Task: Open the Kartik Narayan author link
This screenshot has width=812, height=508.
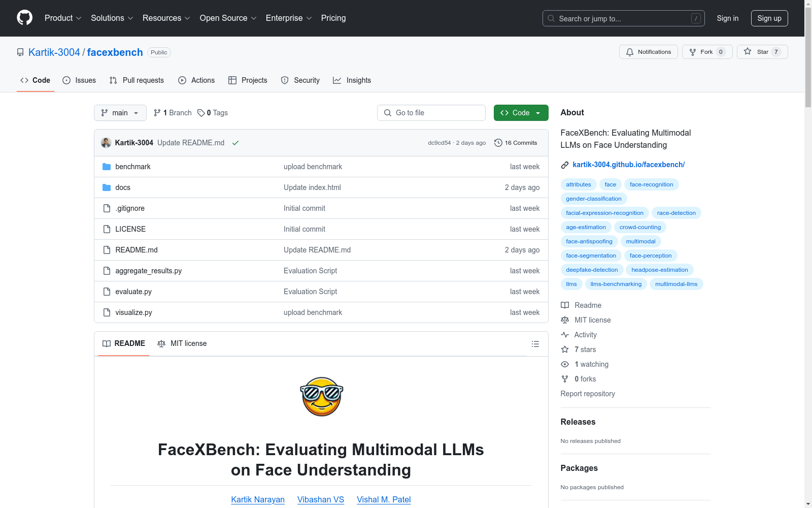Action: pos(258,500)
